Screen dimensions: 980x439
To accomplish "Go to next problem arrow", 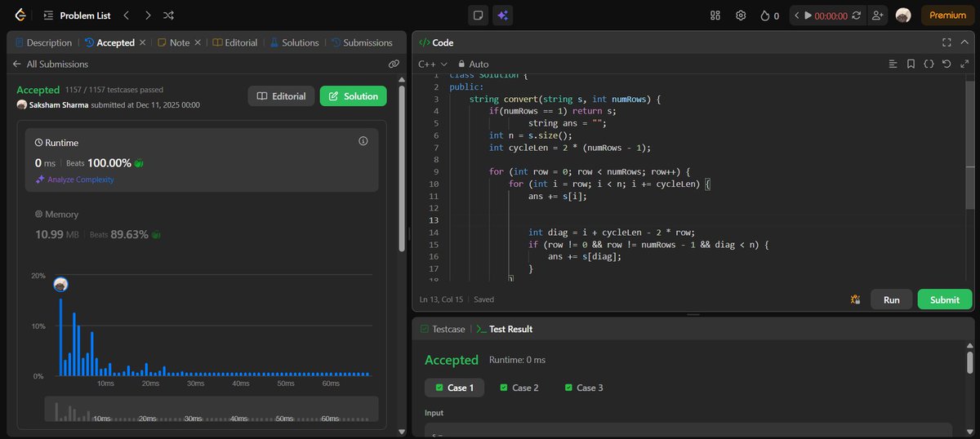I will pos(147,15).
